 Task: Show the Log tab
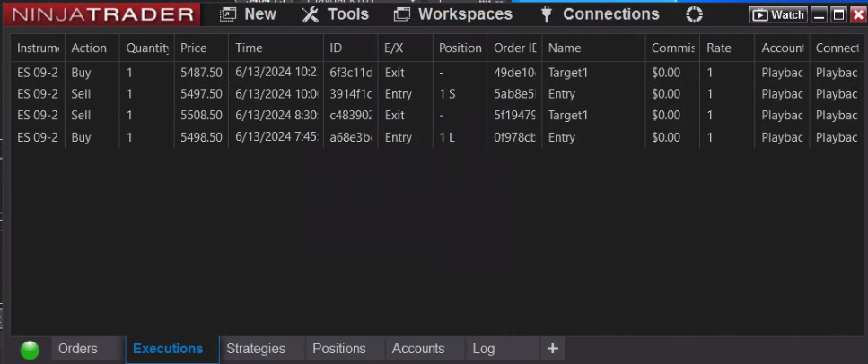click(x=484, y=349)
